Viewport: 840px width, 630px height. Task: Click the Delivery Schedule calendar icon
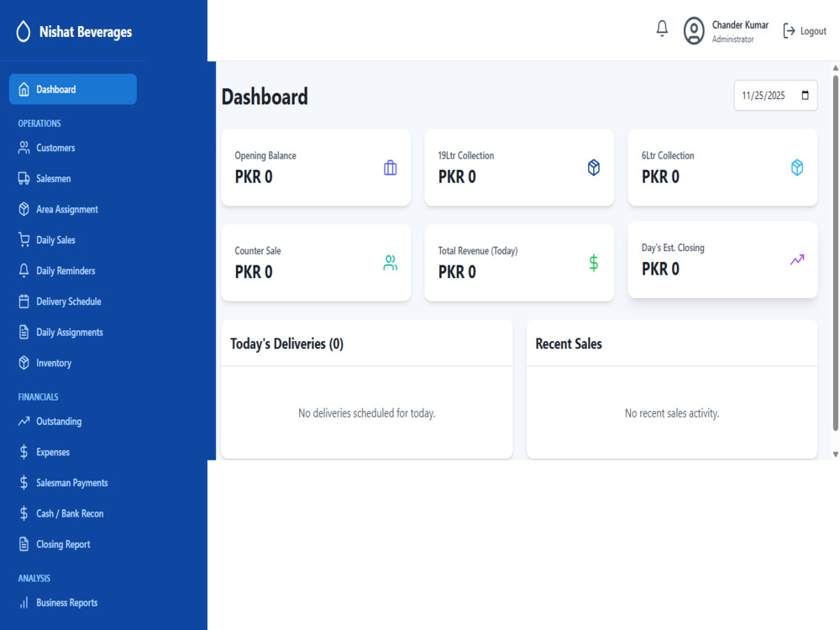(24, 301)
